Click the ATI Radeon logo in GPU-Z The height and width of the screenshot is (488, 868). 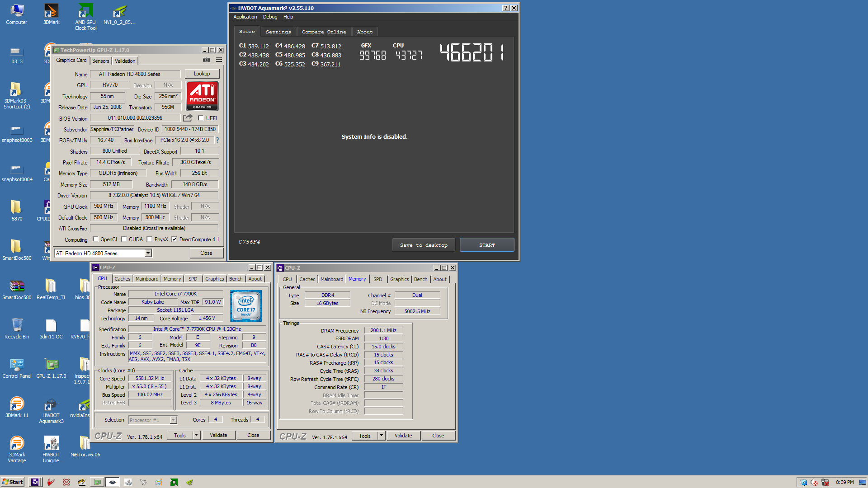[202, 96]
